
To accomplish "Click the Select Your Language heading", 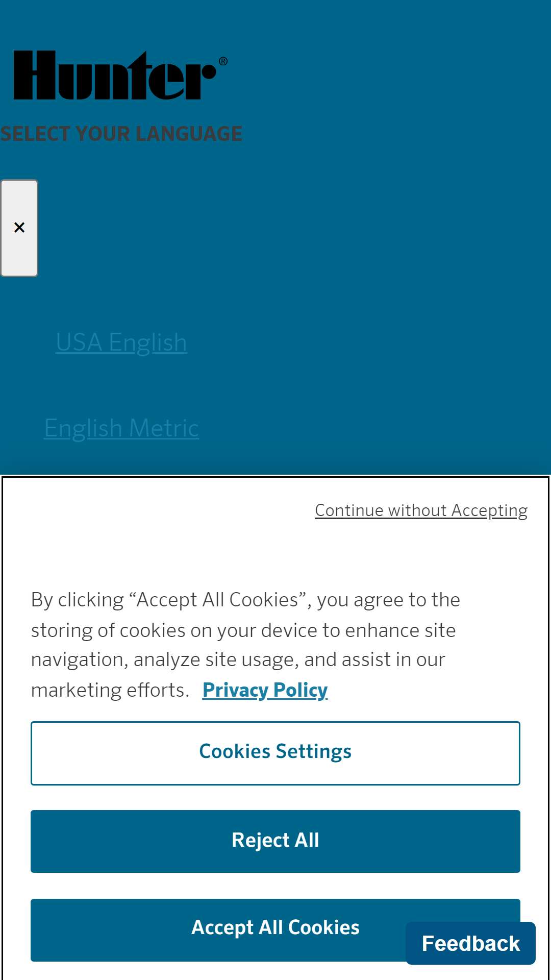I will [x=121, y=134].
